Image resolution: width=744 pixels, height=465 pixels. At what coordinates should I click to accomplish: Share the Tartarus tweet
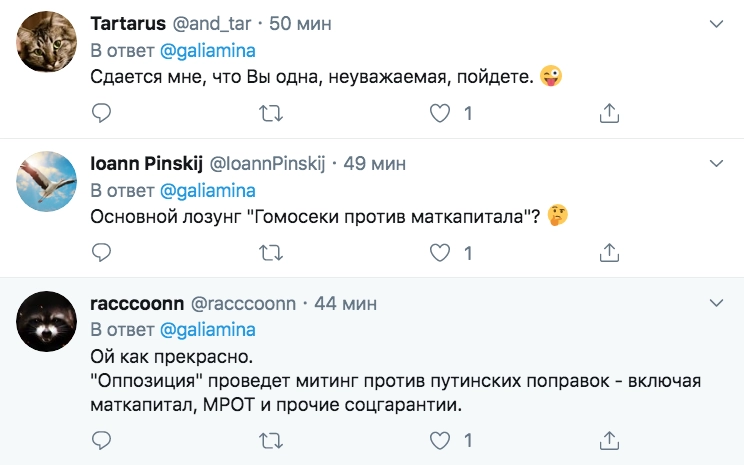608,115
